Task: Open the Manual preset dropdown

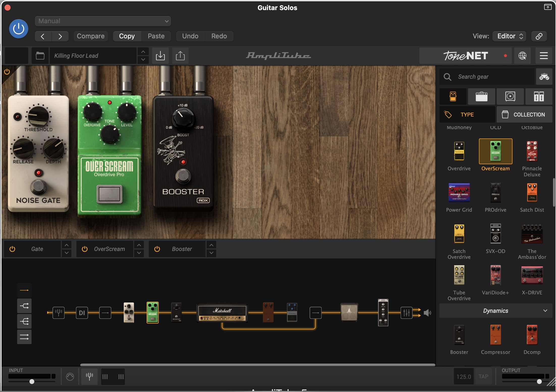Action: (x=103, y=21)
